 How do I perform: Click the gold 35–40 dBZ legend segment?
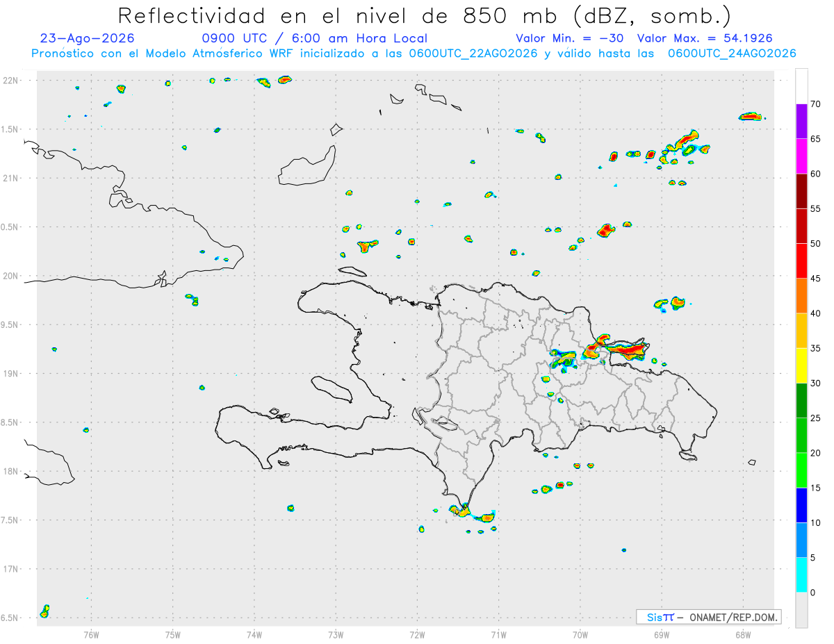801,331
